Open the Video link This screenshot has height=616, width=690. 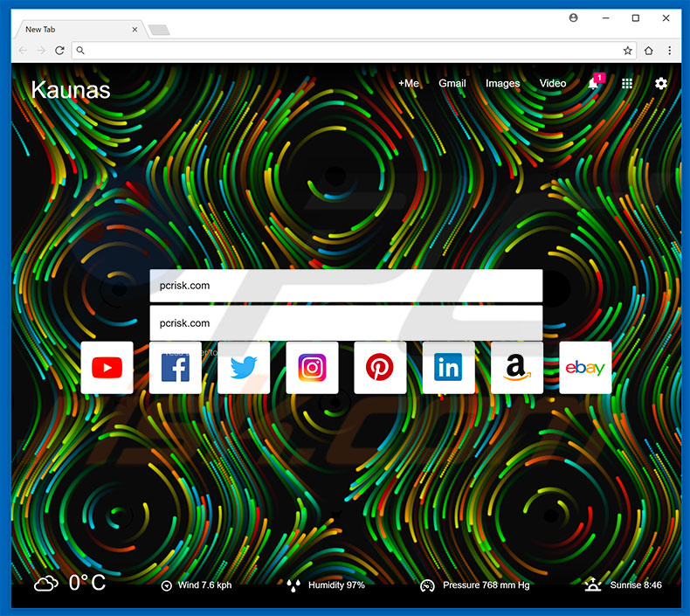coord(553,83)
